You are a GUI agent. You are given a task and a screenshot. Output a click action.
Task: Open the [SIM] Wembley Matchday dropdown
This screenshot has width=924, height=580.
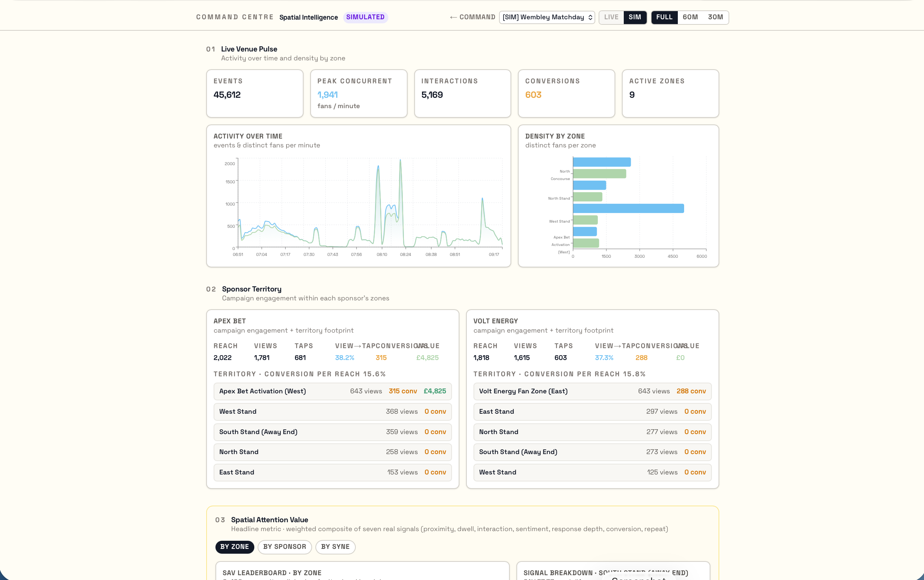tap(547, 17)
